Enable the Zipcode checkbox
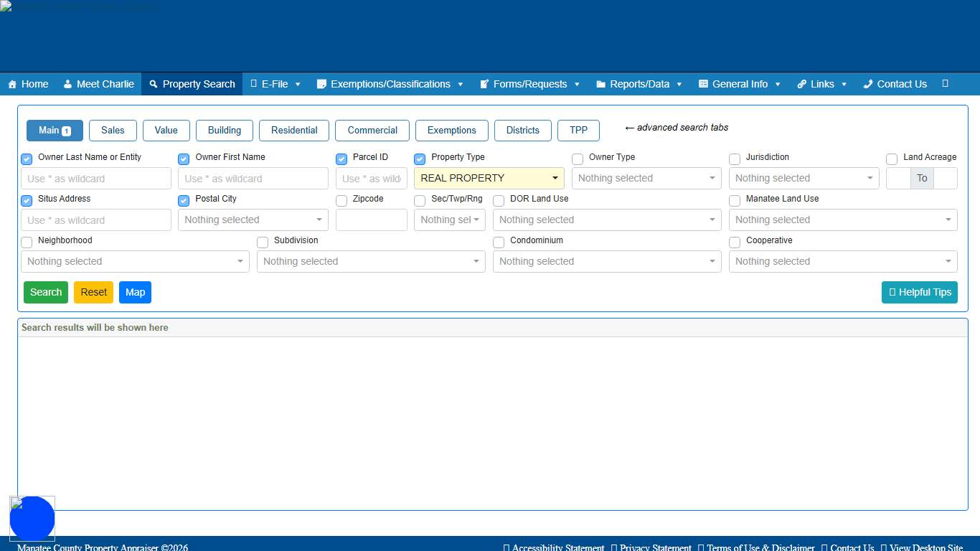The height and width of the screenshot is (551, 980). [341, 201]
